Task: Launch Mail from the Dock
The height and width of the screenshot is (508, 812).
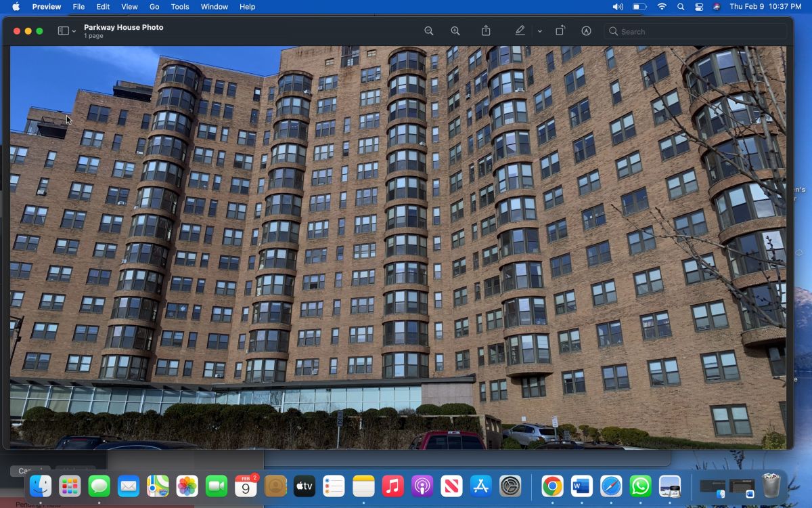Action: 129,486
